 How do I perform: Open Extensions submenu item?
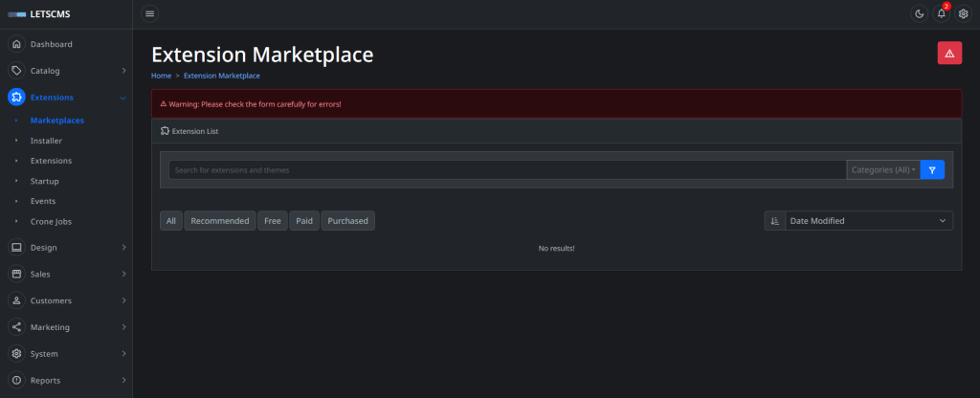tap(52, 161)
